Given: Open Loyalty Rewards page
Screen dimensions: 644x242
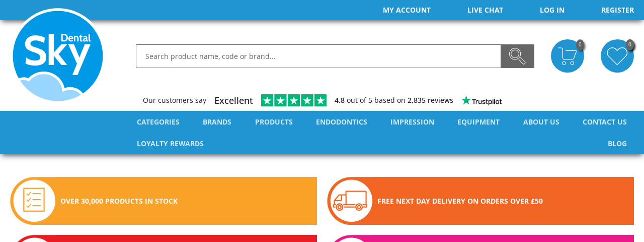Looking at the screenshot, I should (x=170, y=144).
